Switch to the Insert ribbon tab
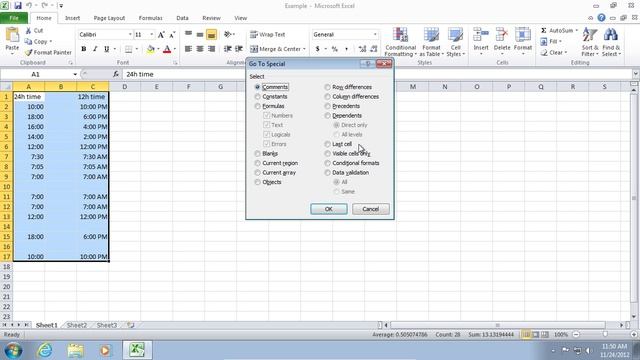The image size is (640, 360). coord(72,18)
